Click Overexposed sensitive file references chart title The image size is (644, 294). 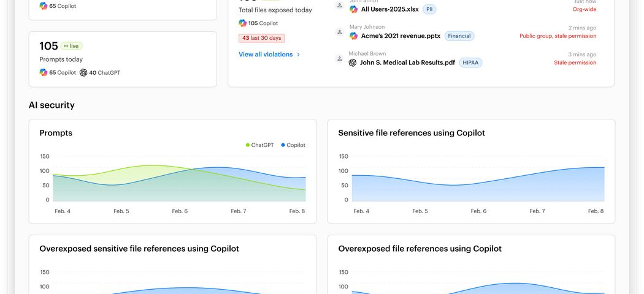(x=139, y=249)
